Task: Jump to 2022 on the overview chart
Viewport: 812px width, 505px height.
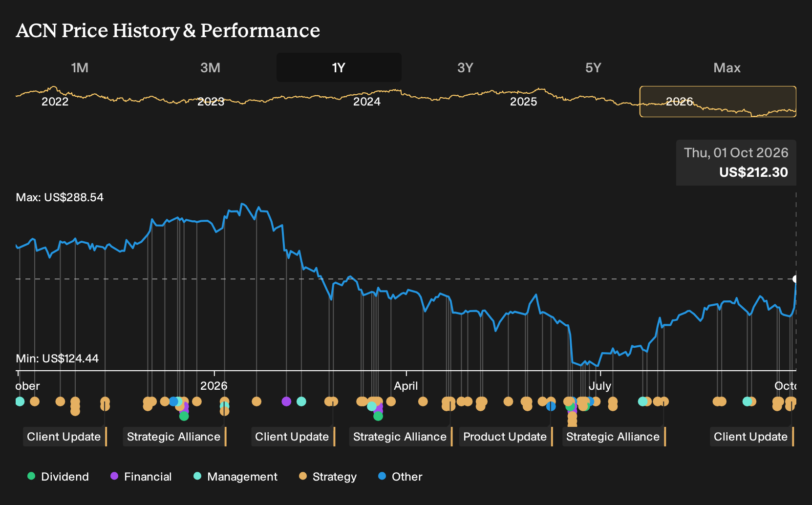Action: (55, 102)
